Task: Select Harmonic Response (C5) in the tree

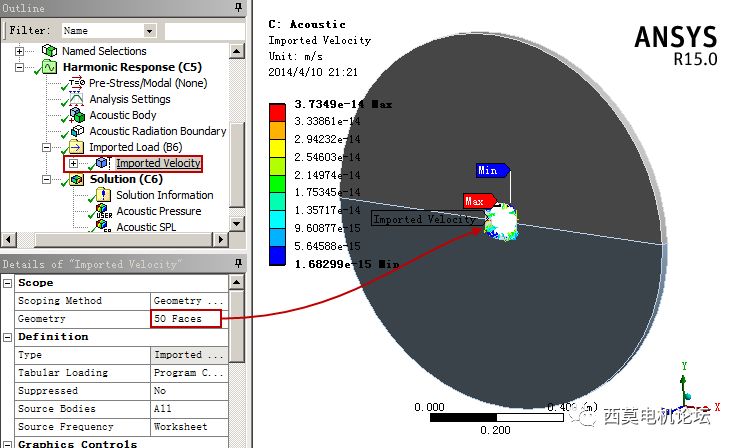Action: pyautogui.click(x=132, y=67)
